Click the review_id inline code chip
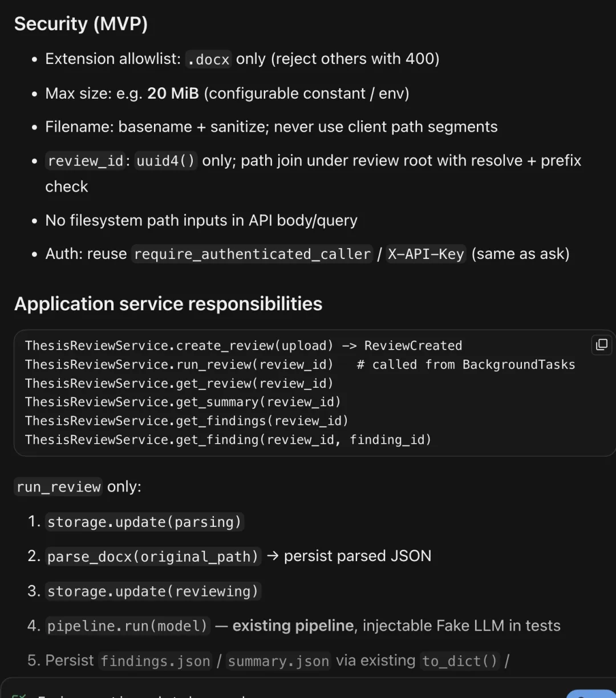 (86, 161)
